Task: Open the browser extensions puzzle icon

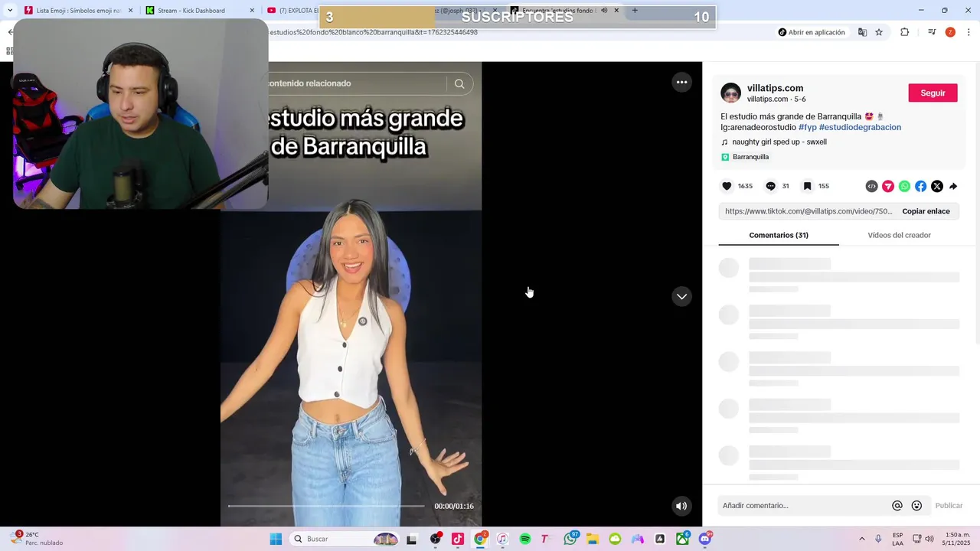Action: pyautogui.click(x=905, y=32)
